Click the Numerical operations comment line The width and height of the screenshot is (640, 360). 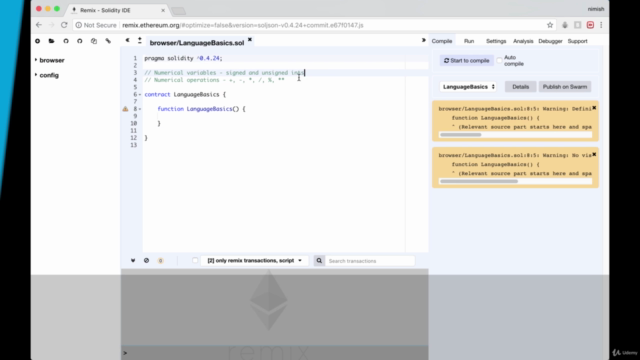pyautogui.click(x=214, y=80)
